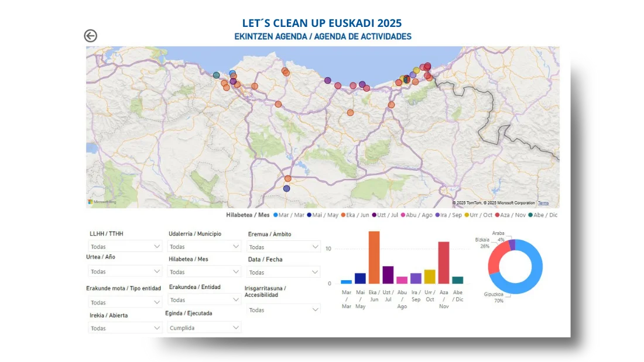
Task: Open the Eremua / Ámbito filter dropdown
Action: click(283, 247)
